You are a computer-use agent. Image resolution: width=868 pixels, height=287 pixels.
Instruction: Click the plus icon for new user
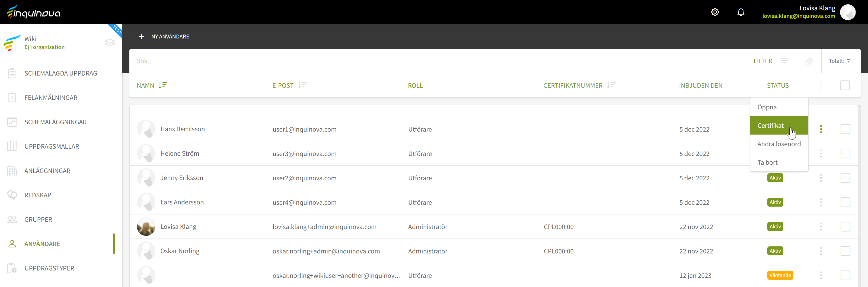[142, 36]
